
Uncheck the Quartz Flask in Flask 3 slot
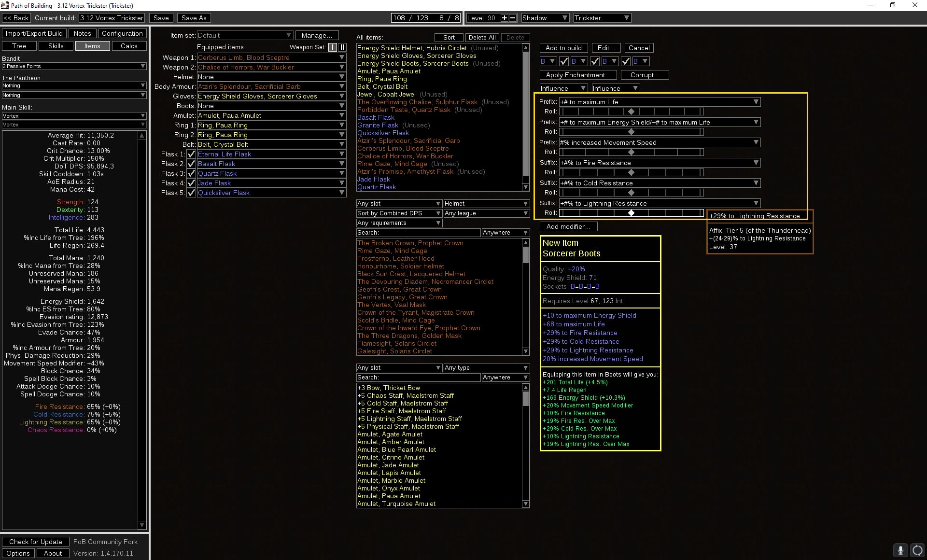[x=191, y=173]
